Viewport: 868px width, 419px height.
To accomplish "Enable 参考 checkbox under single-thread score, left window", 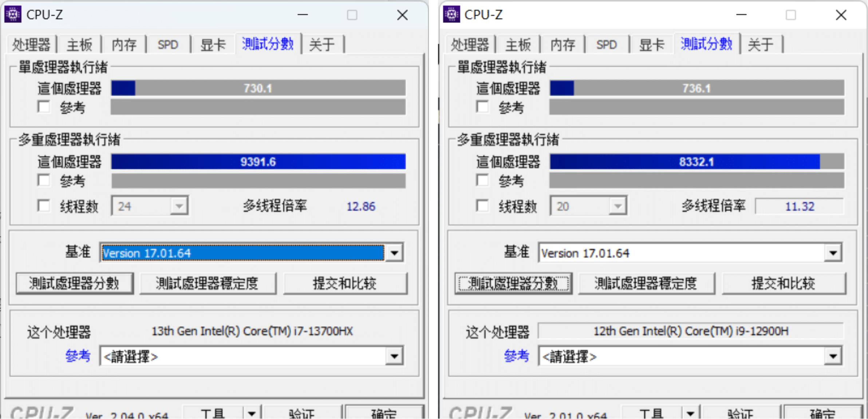I will pos(44,107).
